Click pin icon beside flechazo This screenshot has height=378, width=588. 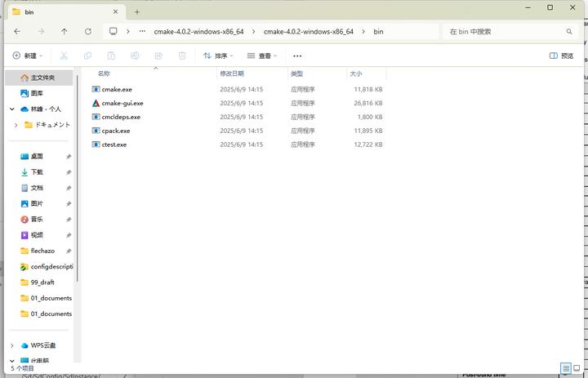tap(69, 251)
